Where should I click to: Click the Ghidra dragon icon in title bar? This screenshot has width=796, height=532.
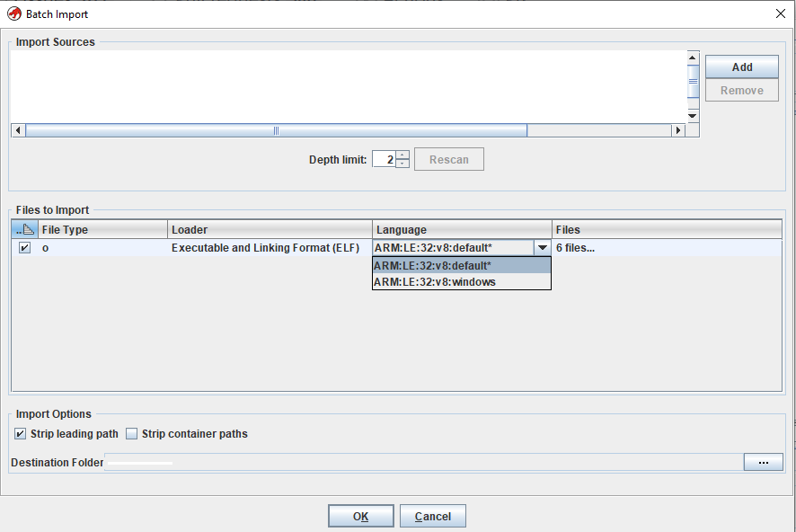[14, 13]
